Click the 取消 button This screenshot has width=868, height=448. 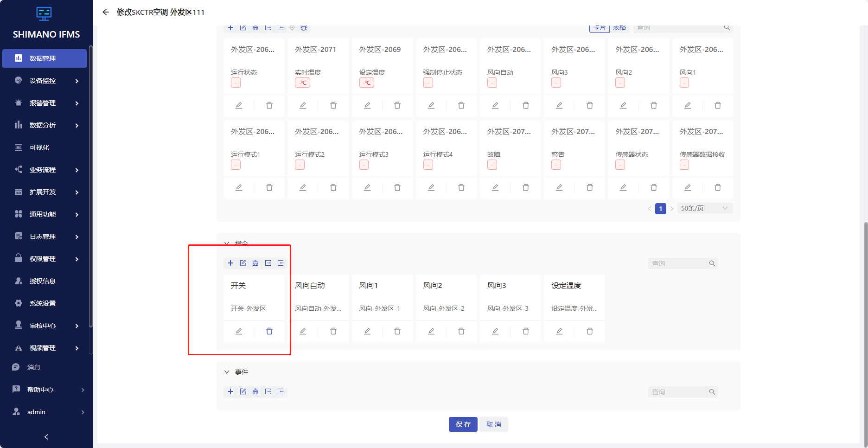[x=494, y=424]
